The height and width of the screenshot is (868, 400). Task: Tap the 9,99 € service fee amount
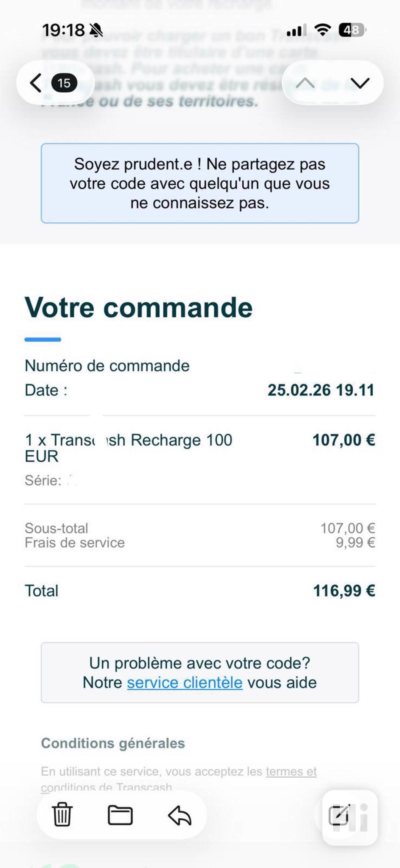click(355, 543)
